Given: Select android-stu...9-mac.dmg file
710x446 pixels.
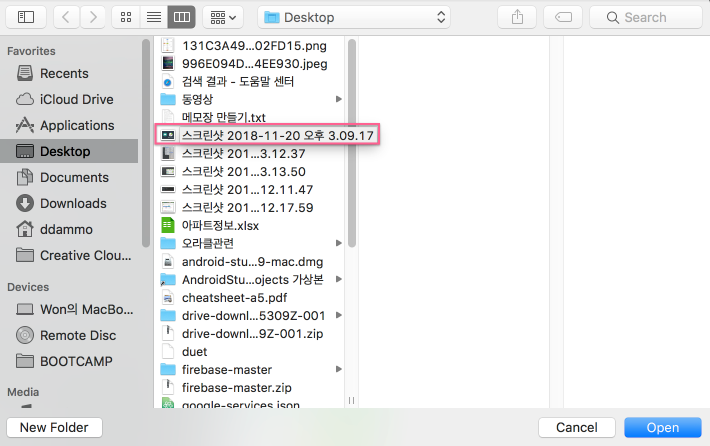Looking at the screenshot, I should coord(249,262).
